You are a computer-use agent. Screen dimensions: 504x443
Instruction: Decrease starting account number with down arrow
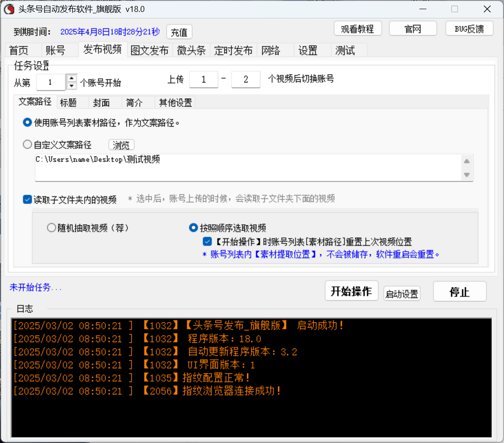click(x=71, y=86)
